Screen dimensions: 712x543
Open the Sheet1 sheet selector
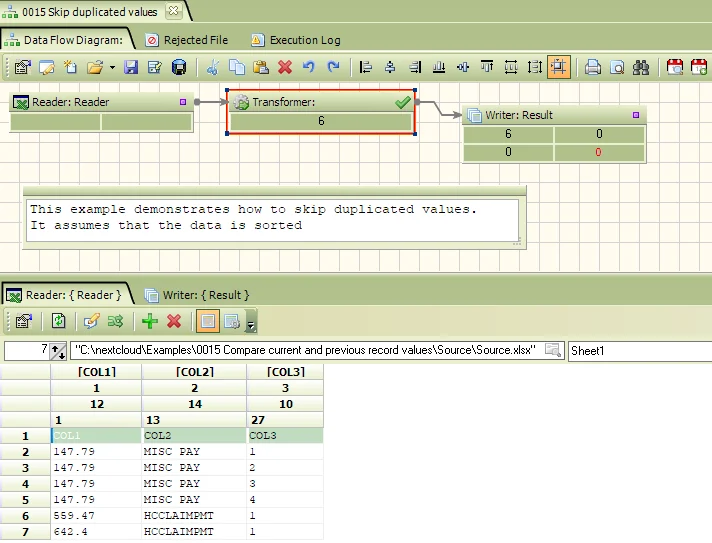click(x=640, y=350)
